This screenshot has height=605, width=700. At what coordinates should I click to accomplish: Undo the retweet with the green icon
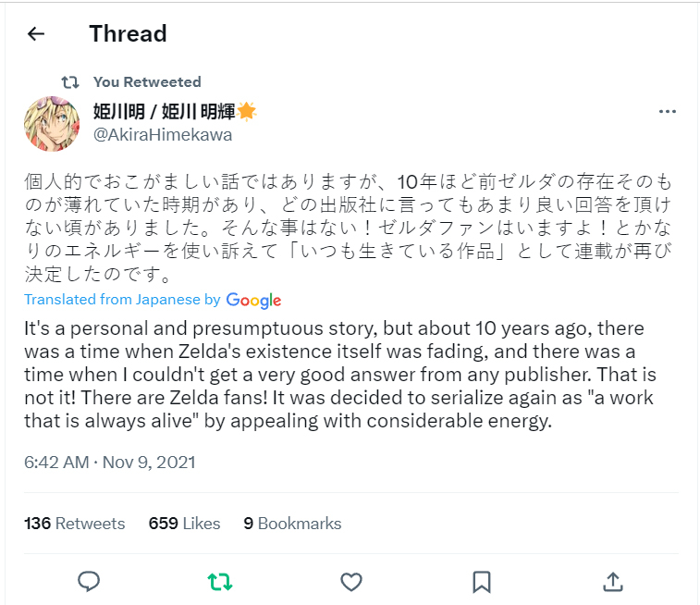(219, 581)
